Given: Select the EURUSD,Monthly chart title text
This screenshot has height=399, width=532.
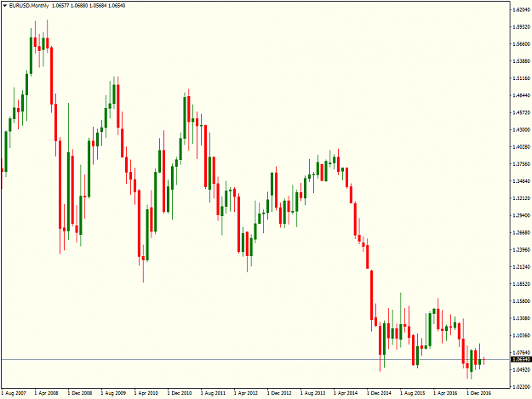Looking at the screenshot, I should [29, 6].
